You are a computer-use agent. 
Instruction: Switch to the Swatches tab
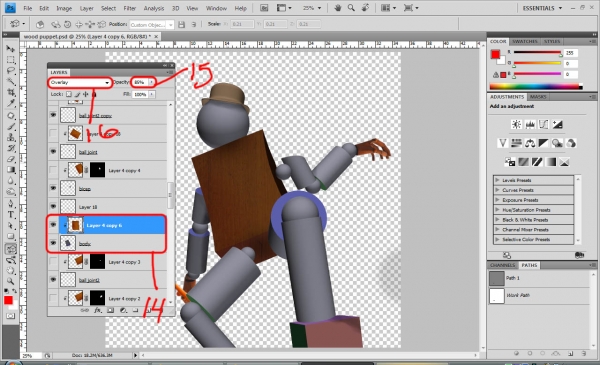(x=525, y=41)
